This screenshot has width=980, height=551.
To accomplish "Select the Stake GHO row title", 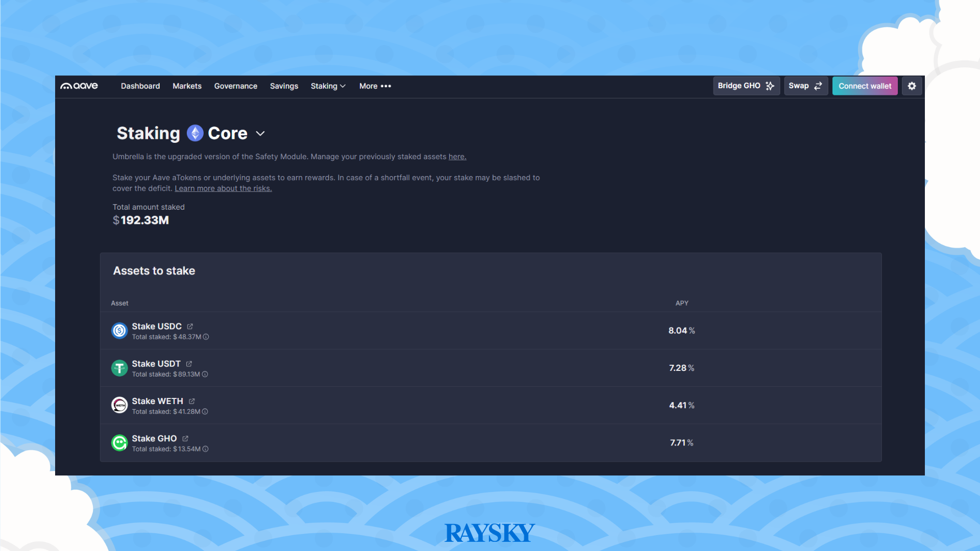I will (154, 438).
